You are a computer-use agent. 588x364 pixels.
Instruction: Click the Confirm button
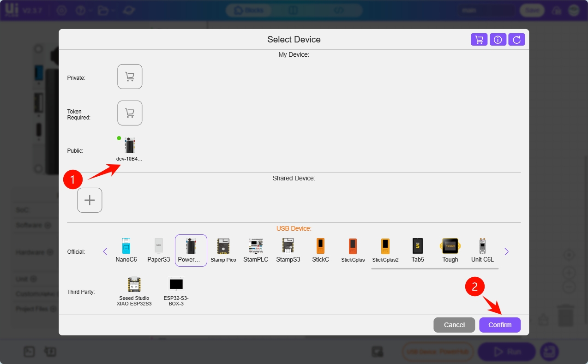pos(500,325)
